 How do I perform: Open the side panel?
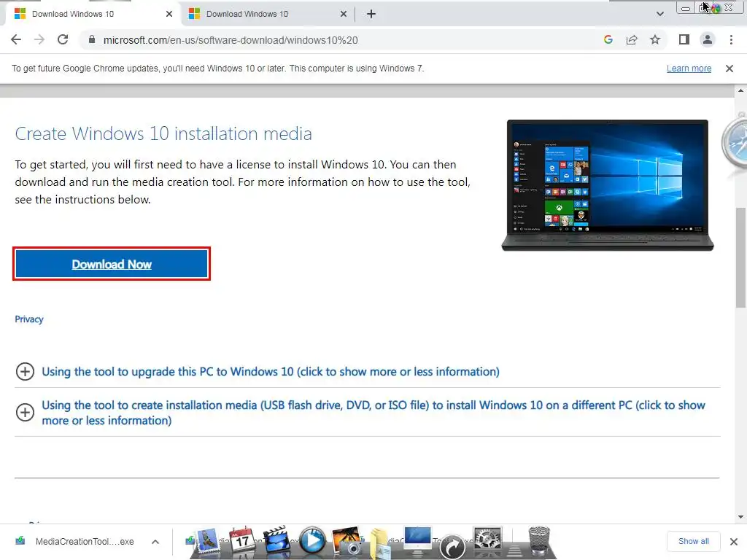[x=684, y=40]
